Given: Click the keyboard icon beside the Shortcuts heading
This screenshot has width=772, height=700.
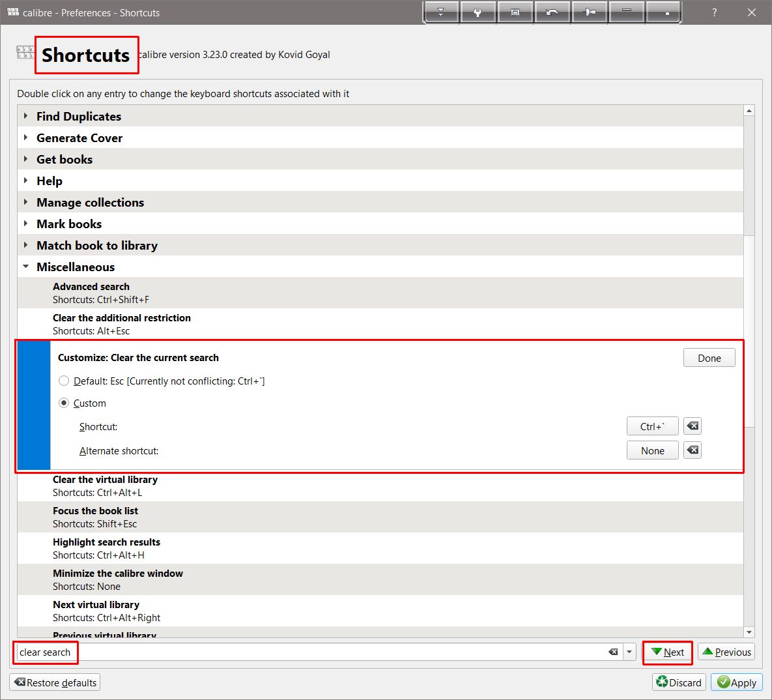Looking at the screenshot, I should click(25, 52).
